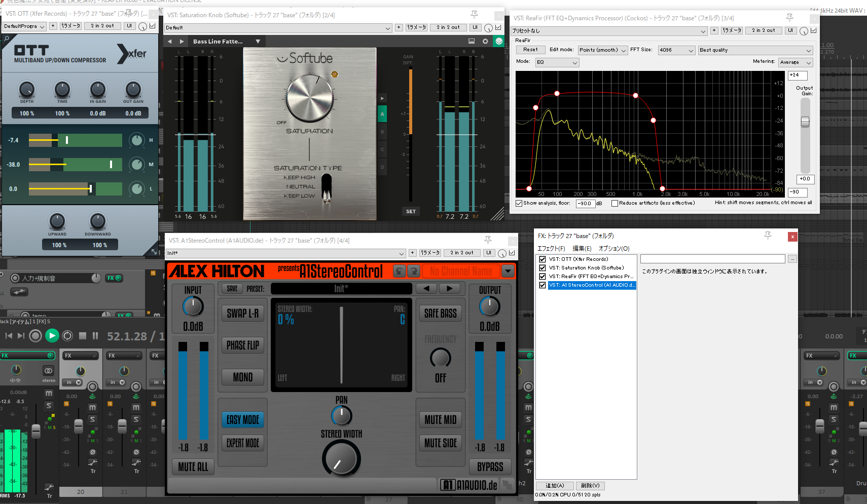
Task: Mute the master track in mixer
Action: click(x=49, y=394)
